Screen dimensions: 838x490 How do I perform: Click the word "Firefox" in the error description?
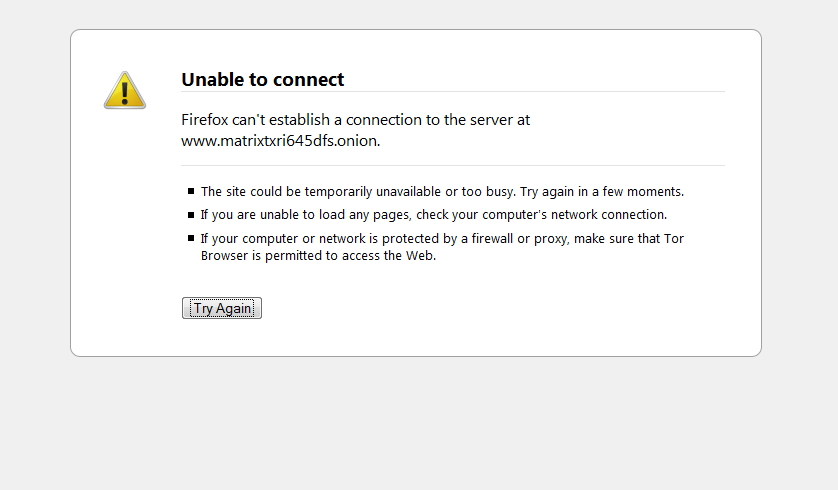point(205,120)
